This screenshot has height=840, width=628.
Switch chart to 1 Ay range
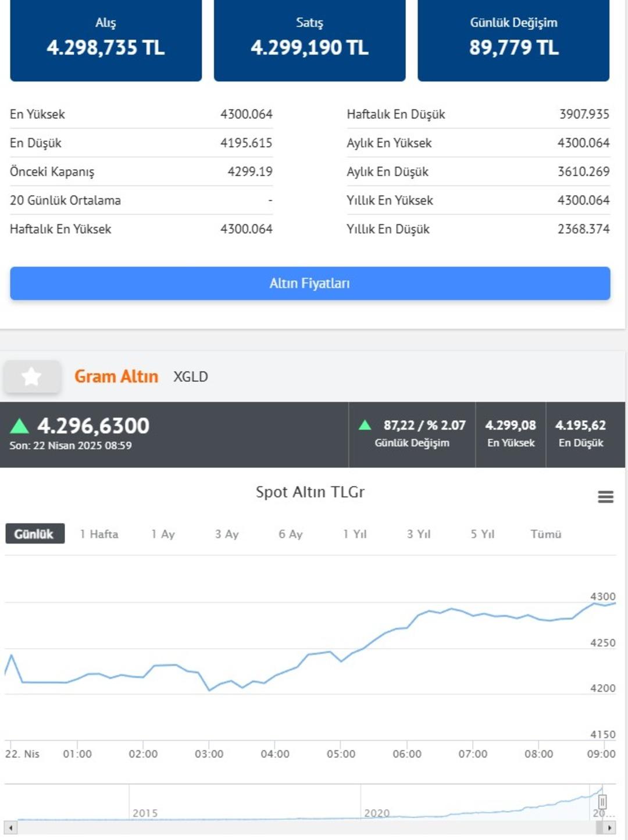point(163,534)
